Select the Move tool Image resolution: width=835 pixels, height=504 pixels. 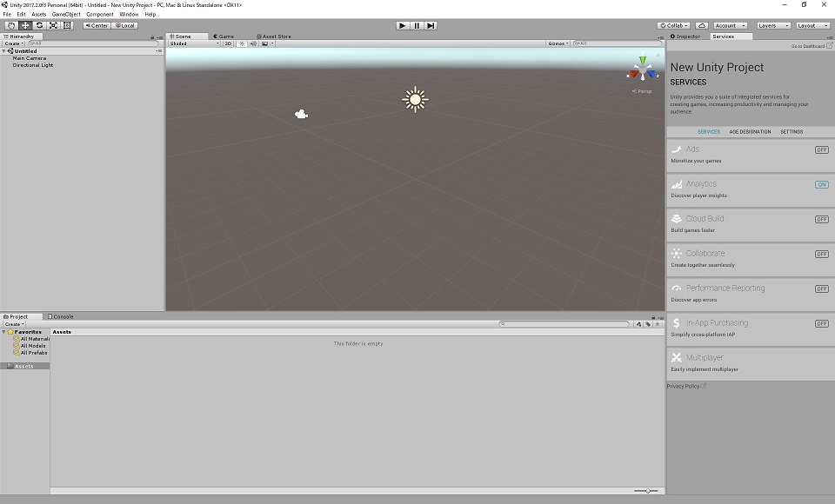coord(25,25)
